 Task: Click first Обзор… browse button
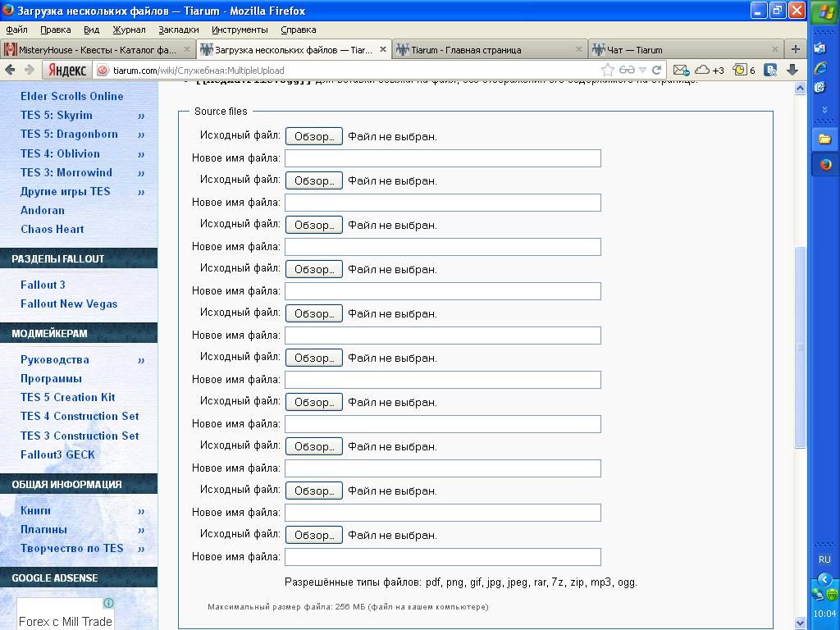click(x=314, y=137)
